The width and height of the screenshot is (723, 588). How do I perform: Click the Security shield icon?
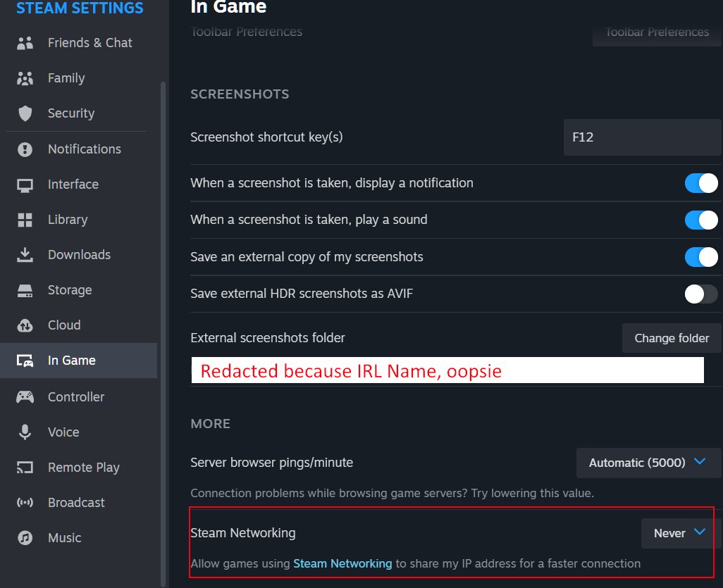[25, 113]
